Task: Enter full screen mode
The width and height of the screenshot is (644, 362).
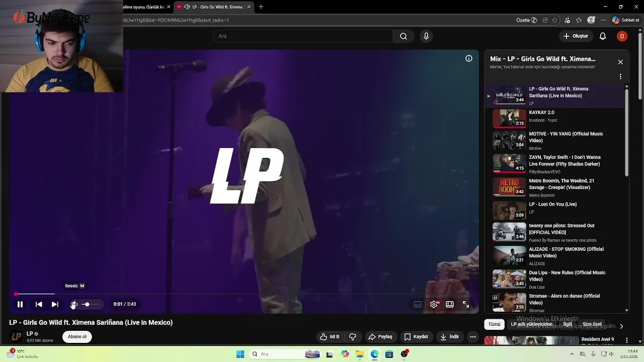Action: point(466,304)
